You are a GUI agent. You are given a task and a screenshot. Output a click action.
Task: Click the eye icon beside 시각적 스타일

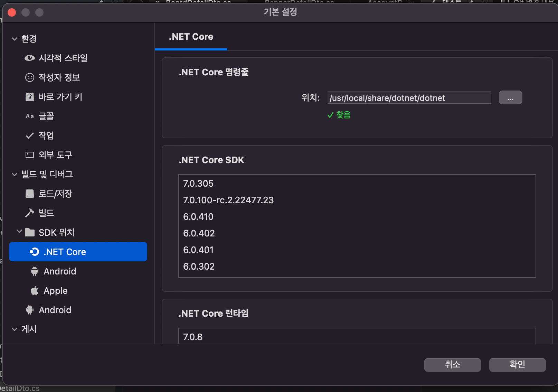pyautogui.click(x=30, y=58)
